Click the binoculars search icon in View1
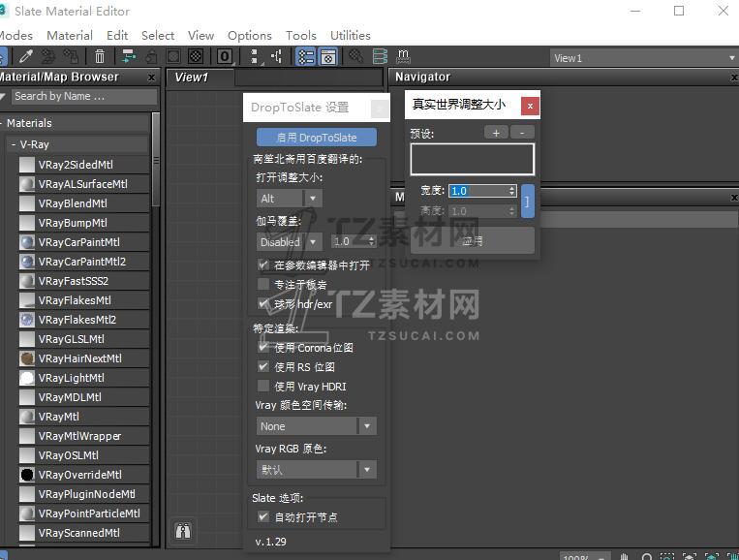This screenshot has width=739, height=560. pyautogui.click(x=183, y=530)
